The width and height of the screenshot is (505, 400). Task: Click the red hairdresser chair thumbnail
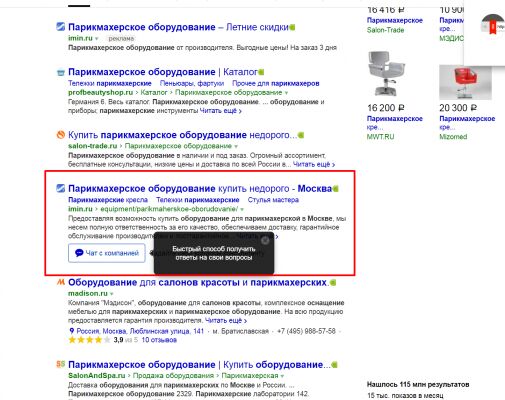[465, 82]
